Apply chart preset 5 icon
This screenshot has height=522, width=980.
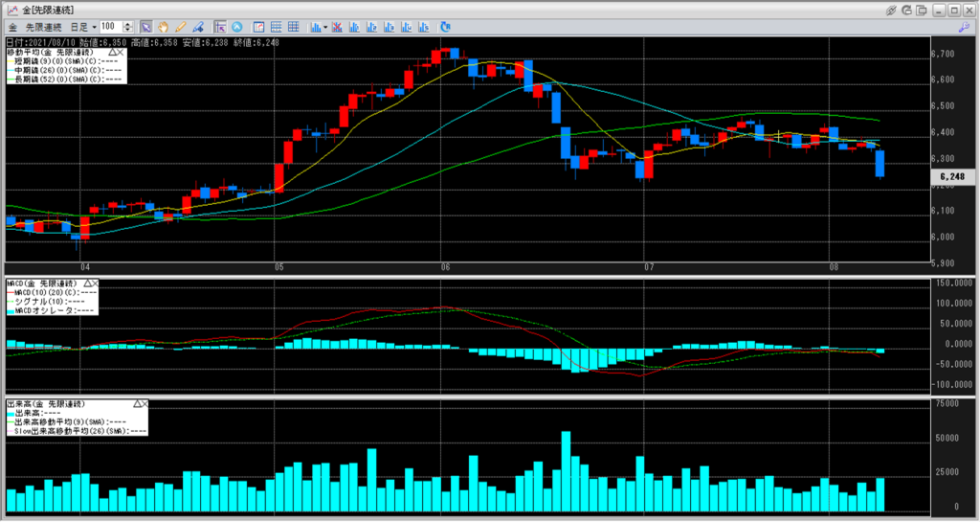click(x=424, y=27)
